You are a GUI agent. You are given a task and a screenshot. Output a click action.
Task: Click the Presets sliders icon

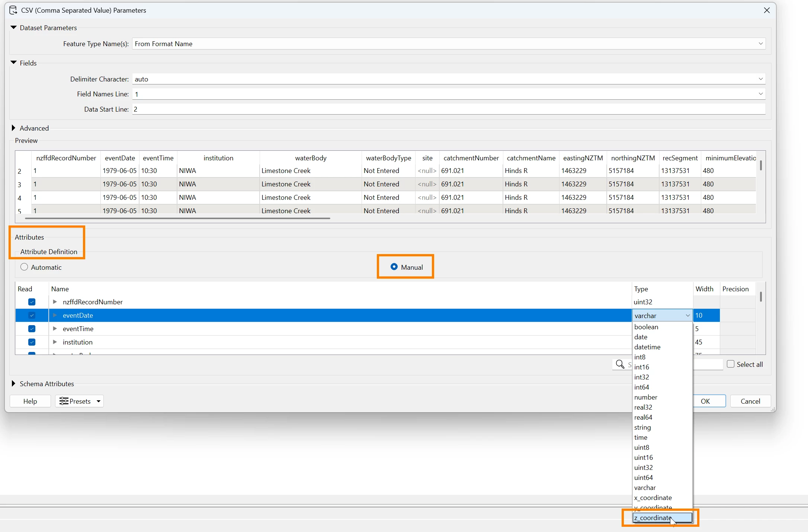point(64,401)
